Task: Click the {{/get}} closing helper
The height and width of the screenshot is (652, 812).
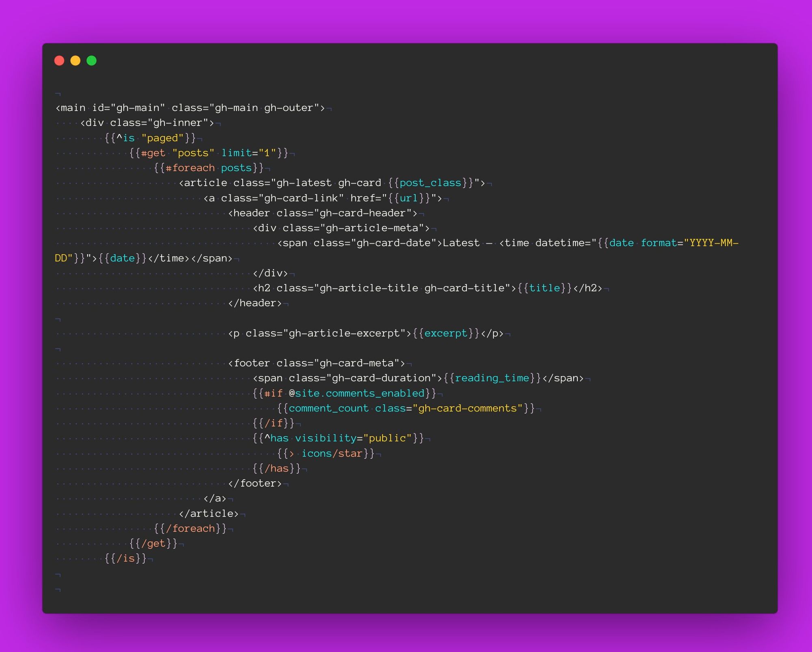Action: coord(153,544)
